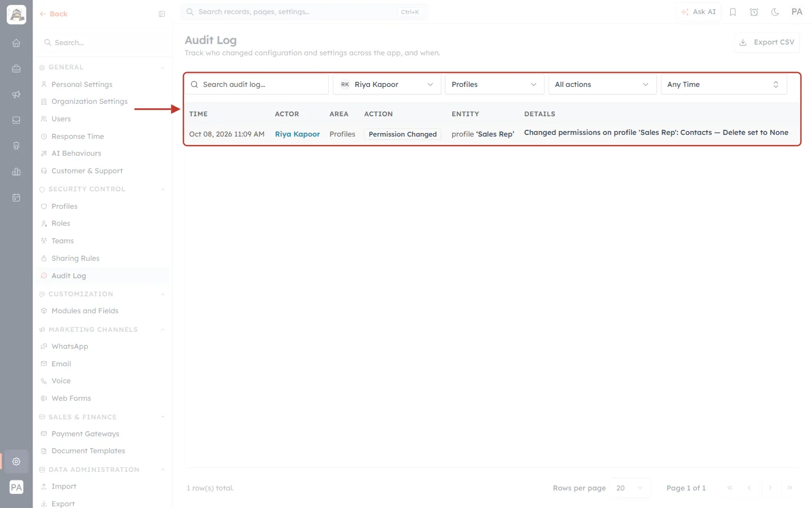Switch to dark mode moon icon
The height and width of the screenshot is (508, 812).
tap(775, 12)
